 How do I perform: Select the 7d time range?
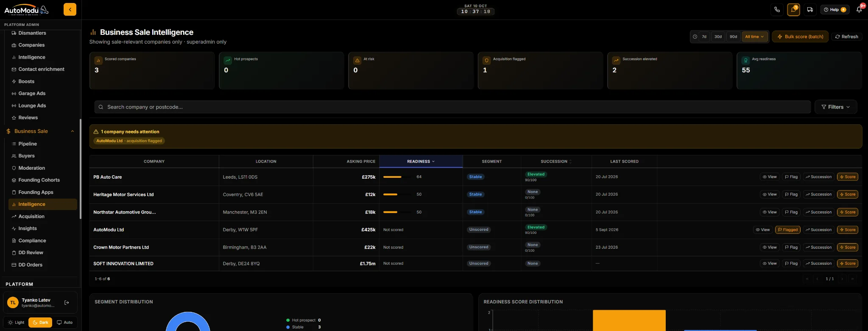[x=704, y=37]
